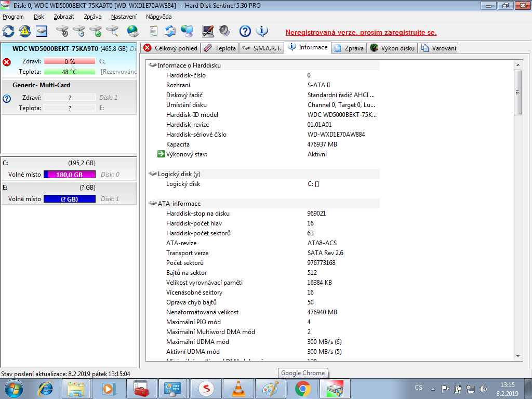Click the ATA-revize value ATA8-ACS

tap(322, 243)
